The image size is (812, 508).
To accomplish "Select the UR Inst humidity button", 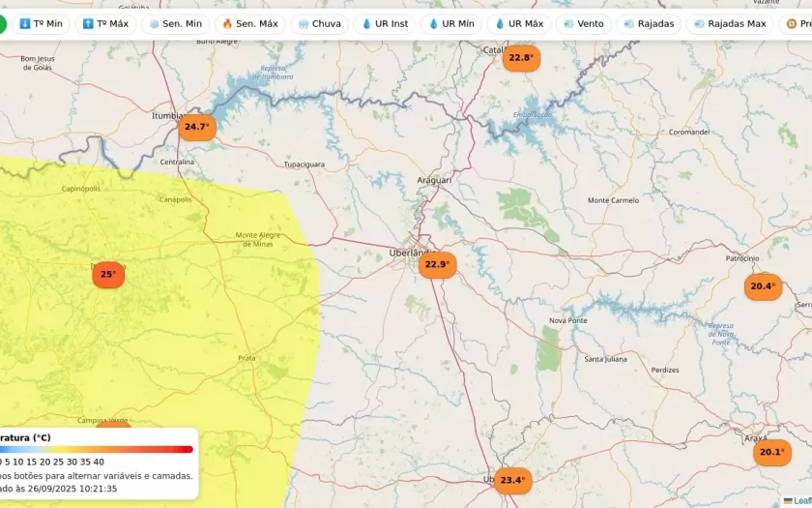I will point(385,23).
